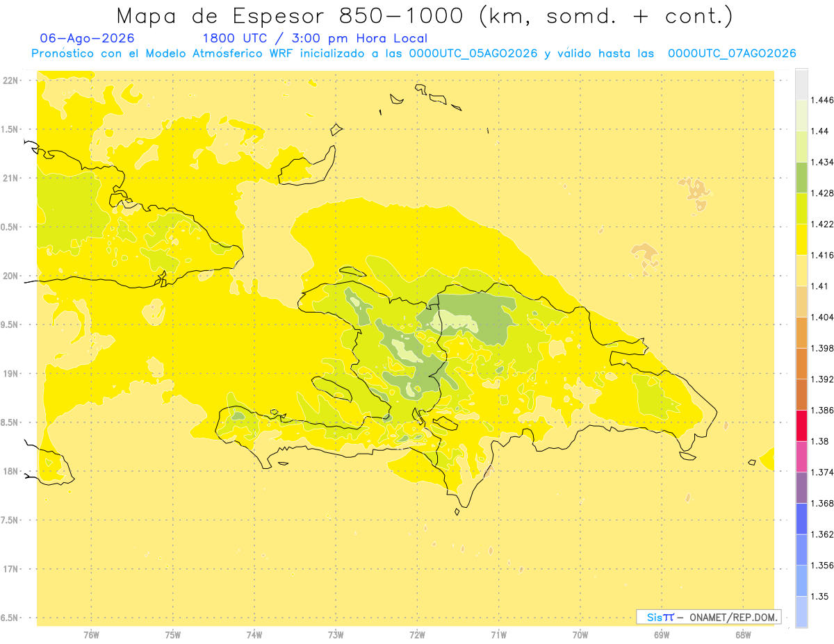The height and width of the screenshot is (644, 834).
Task: Click the legend value 1.41
Action: 819,286
